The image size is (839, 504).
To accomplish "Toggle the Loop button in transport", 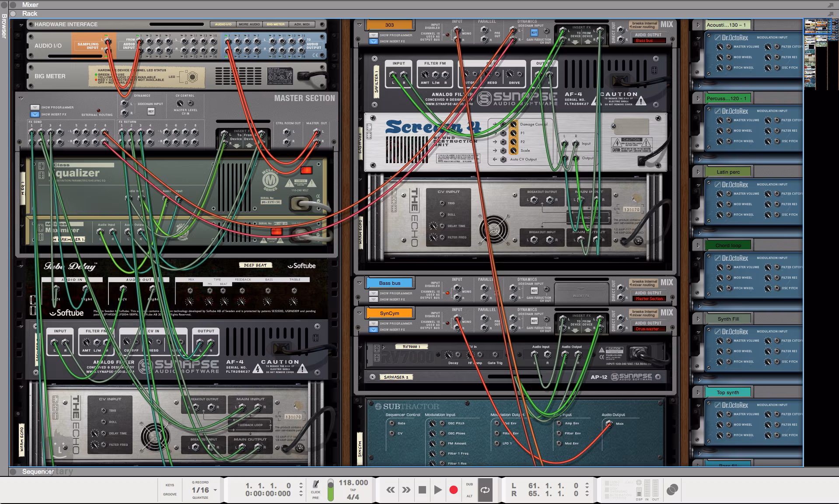I will 485,490.
